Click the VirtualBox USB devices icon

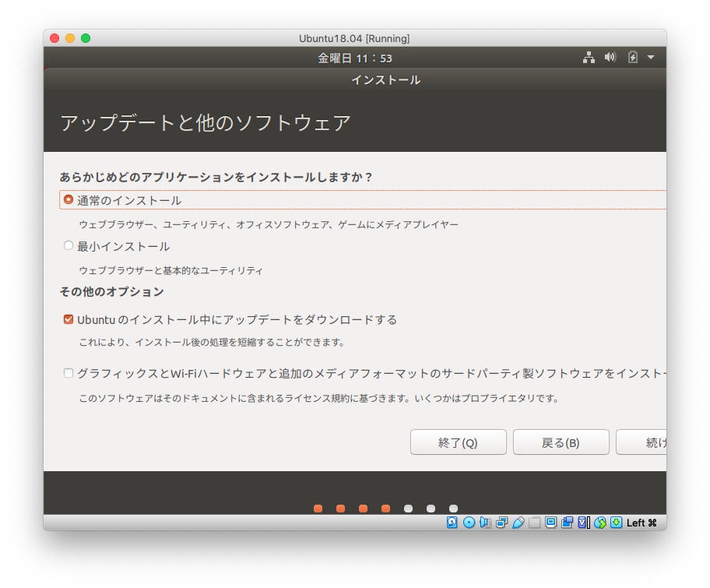point(518,522)
